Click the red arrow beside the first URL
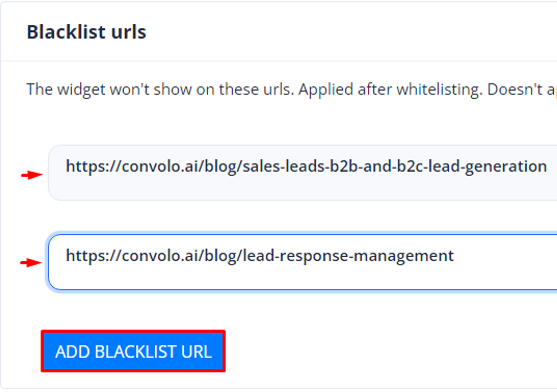 tap(32, 175)
